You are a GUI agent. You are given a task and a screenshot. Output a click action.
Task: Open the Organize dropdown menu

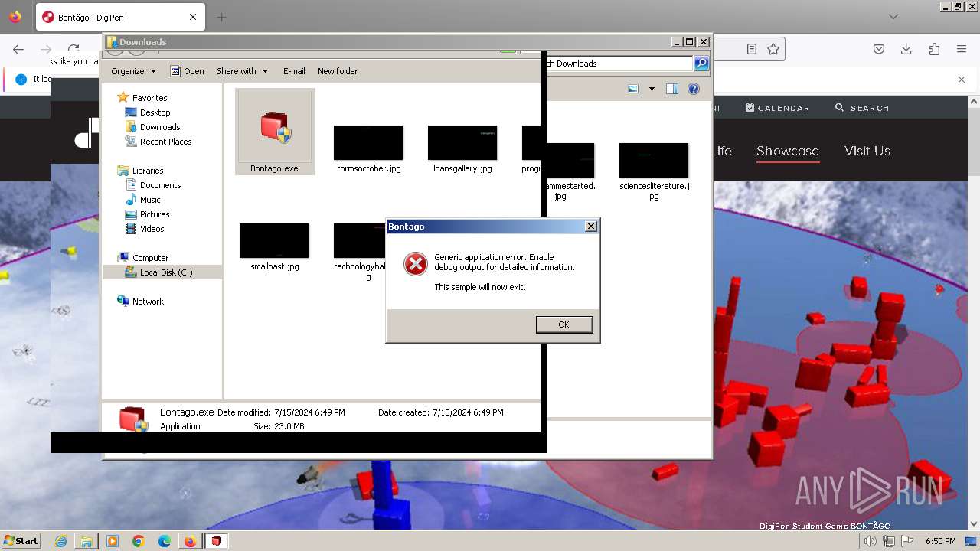[x=133, y=71]
